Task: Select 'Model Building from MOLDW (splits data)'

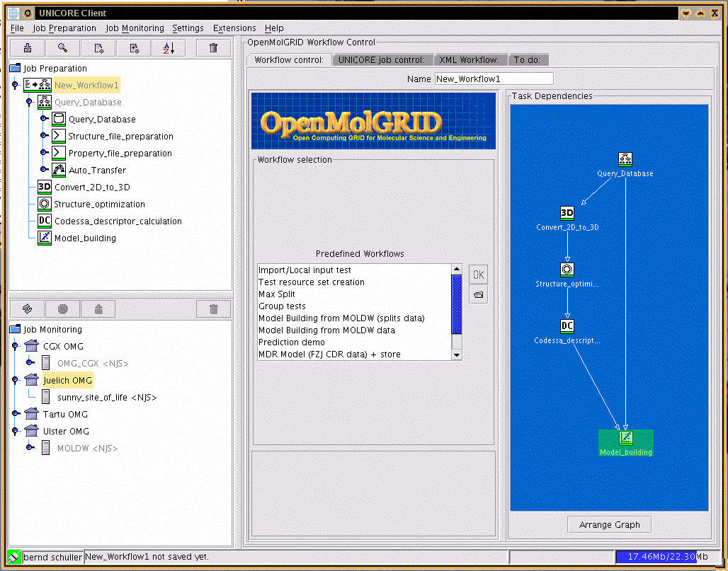Action: pos(355,318)
